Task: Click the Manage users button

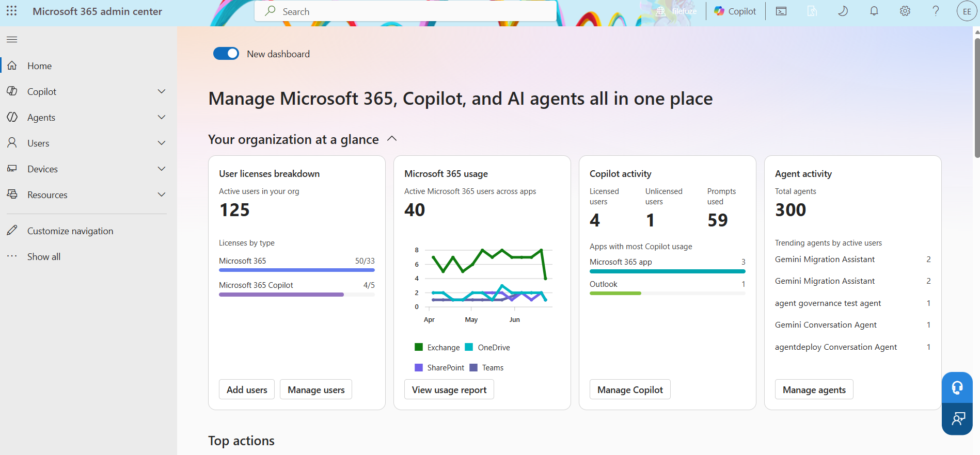Action: coord(316,389)
